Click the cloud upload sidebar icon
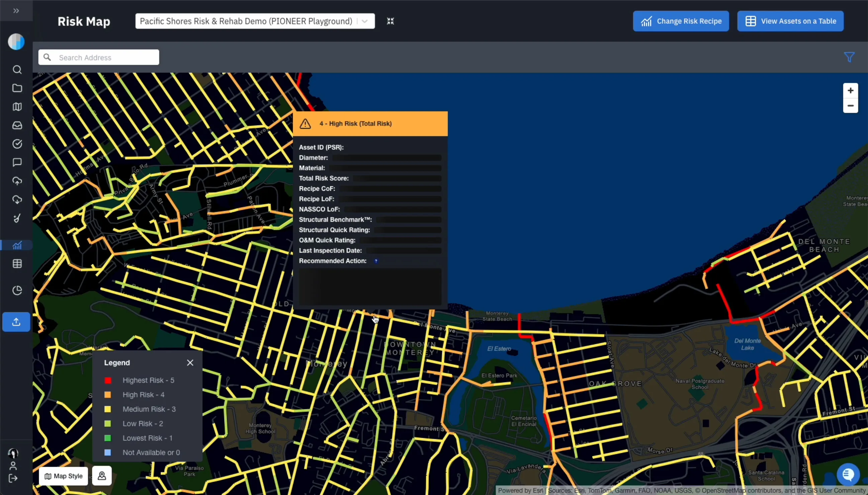The height and width of the screenshot is (495, 868). [17, 181]
